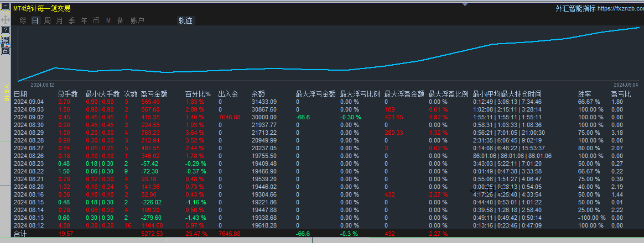Click the profit-loss ratio 2.22
Viewport: 644px width, 243px height.
pos(617,210)
